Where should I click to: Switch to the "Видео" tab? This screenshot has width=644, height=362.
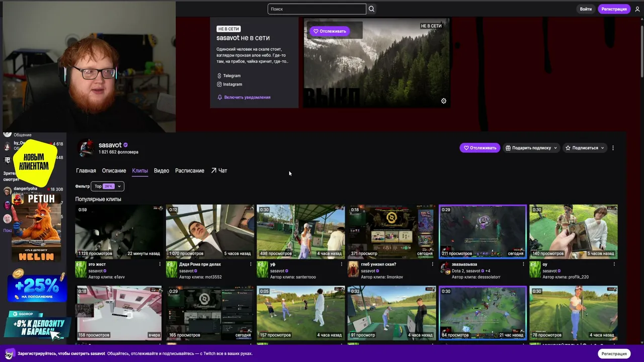(162, 171)
